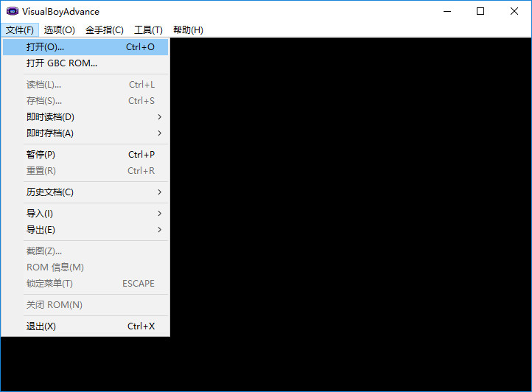Click the grayed 截图(Z)... menu entry
Image resolution: width=532 pixels, height=392 pixels.
[x=85, y=251]
